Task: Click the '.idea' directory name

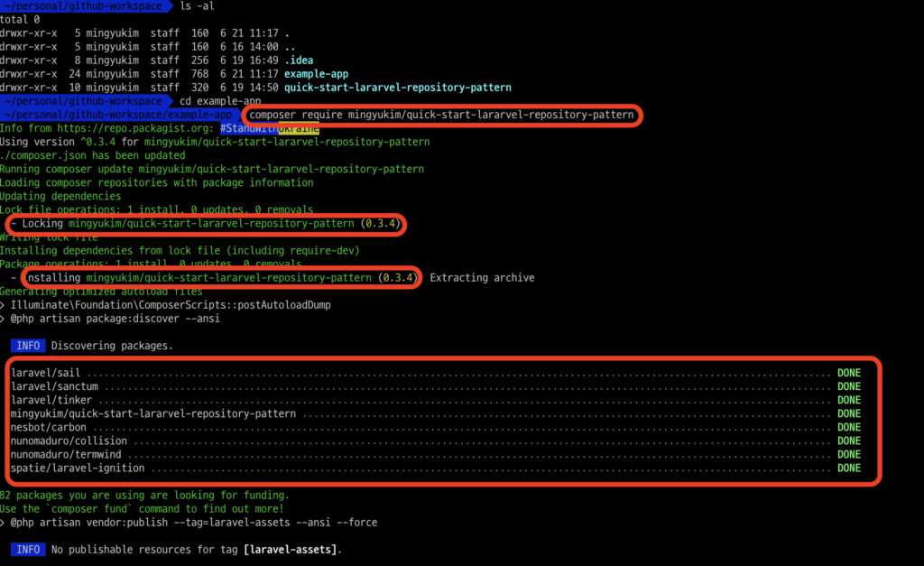Action: [x=299, y=60]
